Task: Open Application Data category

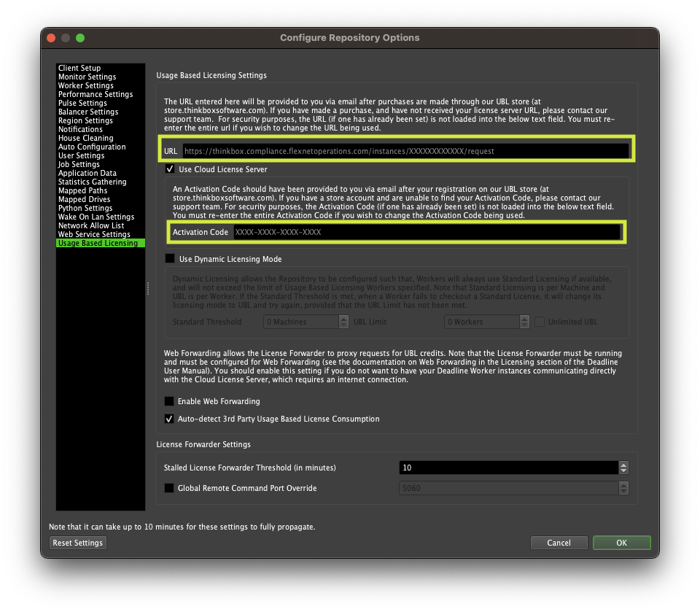Action: click(101, 173)
